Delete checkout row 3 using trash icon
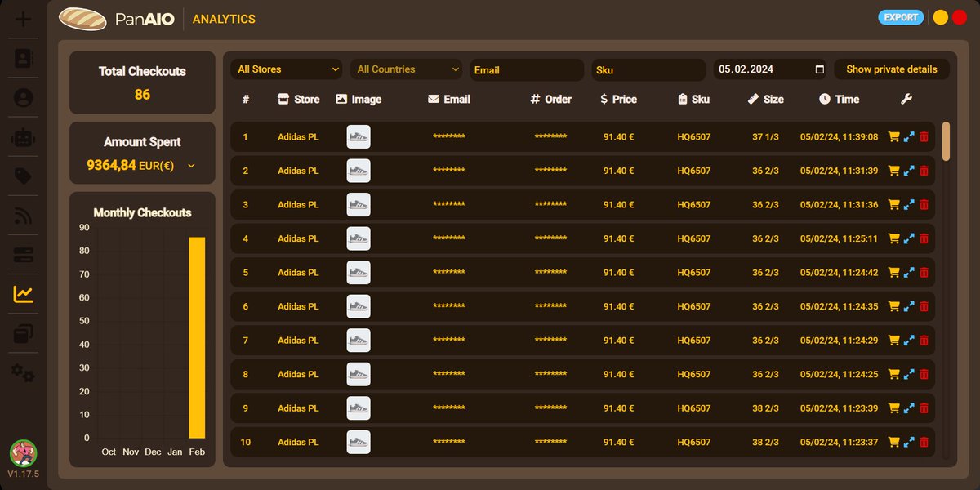 pyautogui.click(x=924, y=205)
